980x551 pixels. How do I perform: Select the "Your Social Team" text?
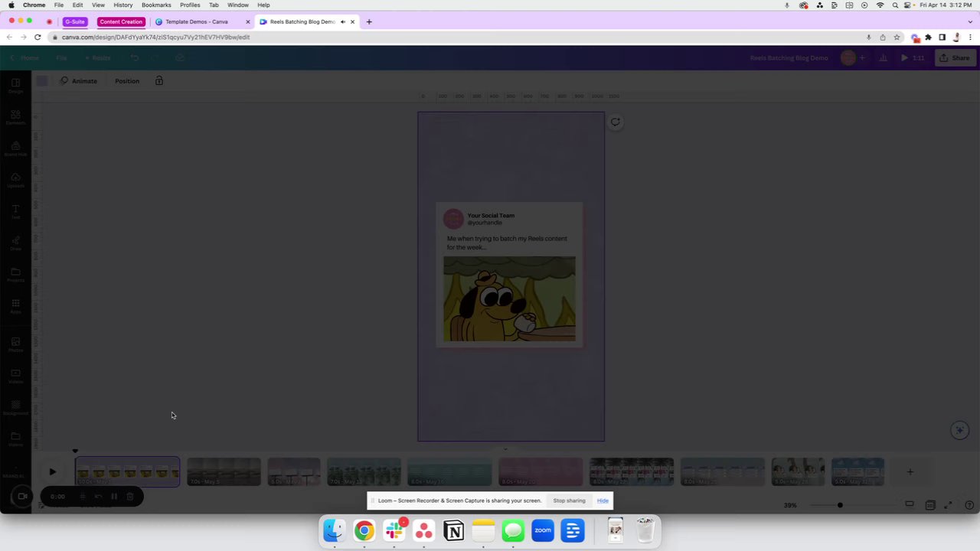[491, 216]
